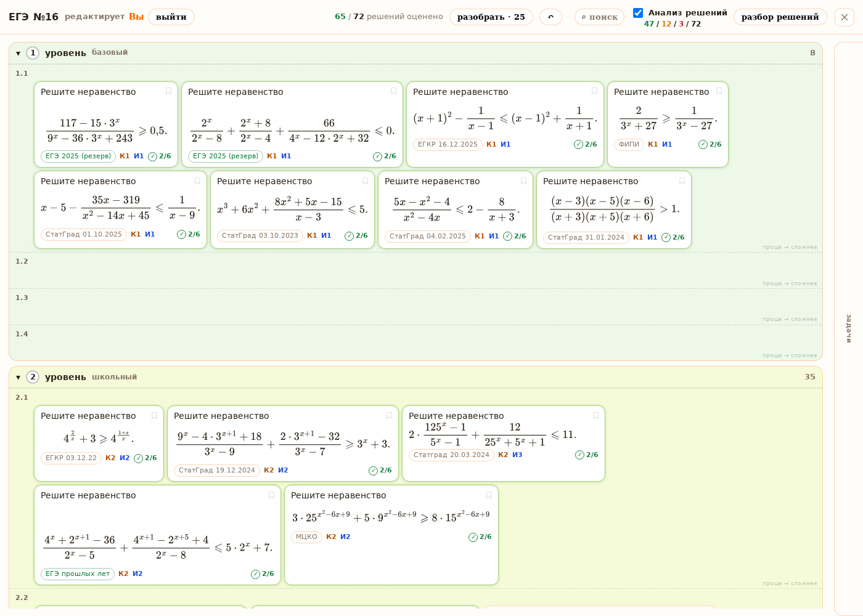Select the ФИПИ source tag
This screenshot has width=863, height=616.
pos(629,144)
